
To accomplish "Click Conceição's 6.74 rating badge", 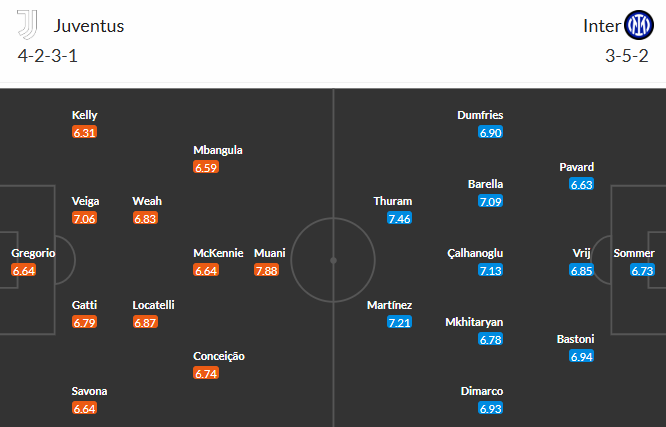I will point(206,373).
